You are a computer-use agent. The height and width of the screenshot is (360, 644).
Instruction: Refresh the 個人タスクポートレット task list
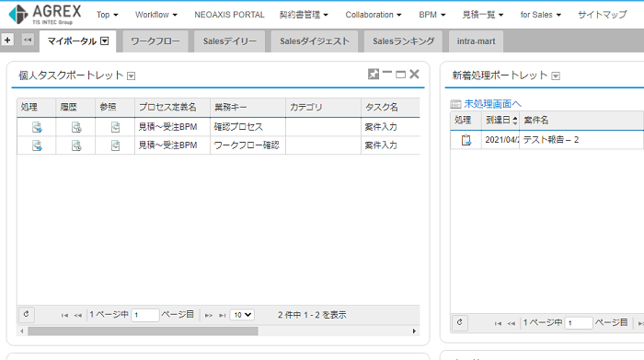27,314
